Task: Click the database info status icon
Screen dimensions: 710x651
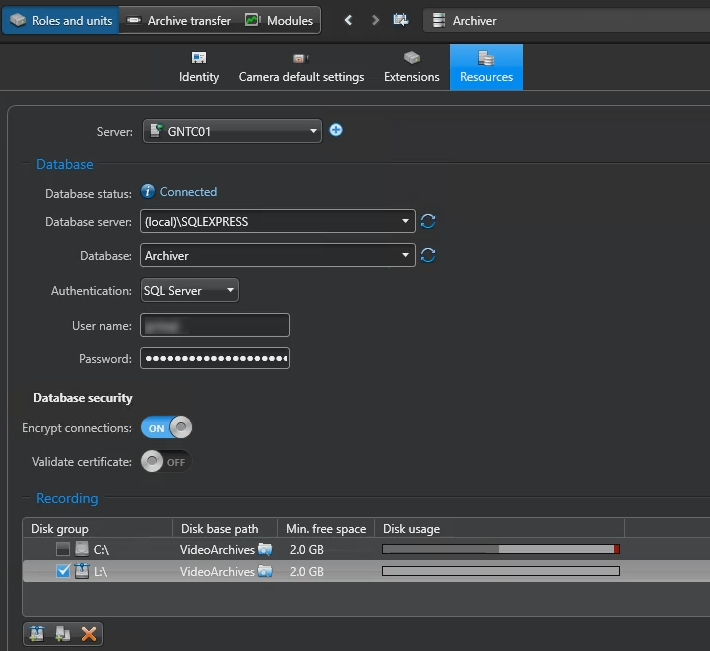Action: point(148,191)
